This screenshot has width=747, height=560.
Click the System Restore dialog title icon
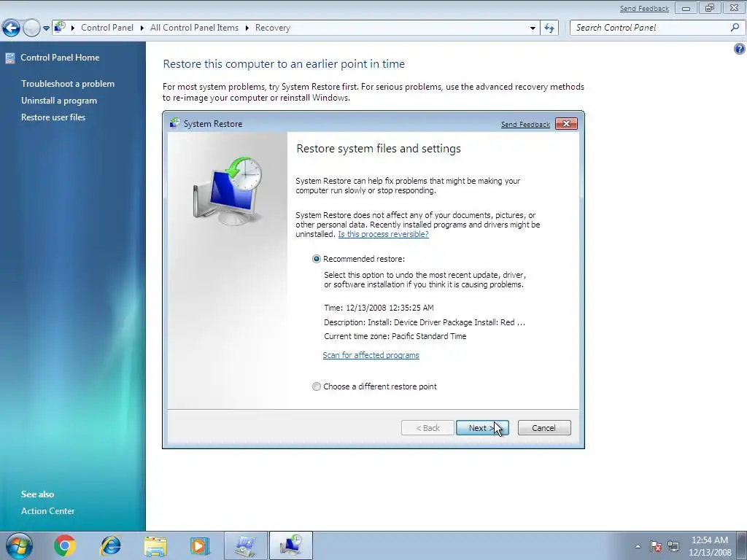tap(175, 123)
